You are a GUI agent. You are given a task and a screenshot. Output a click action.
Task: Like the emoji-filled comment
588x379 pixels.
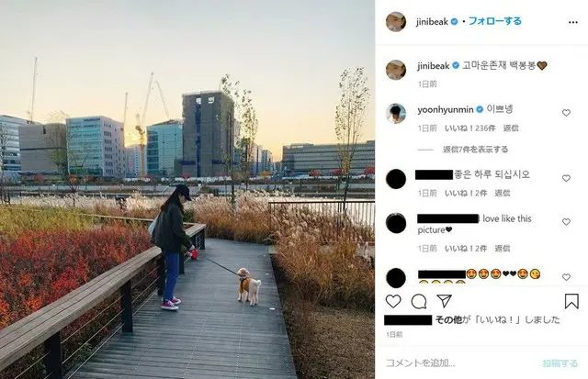(566, 277)
